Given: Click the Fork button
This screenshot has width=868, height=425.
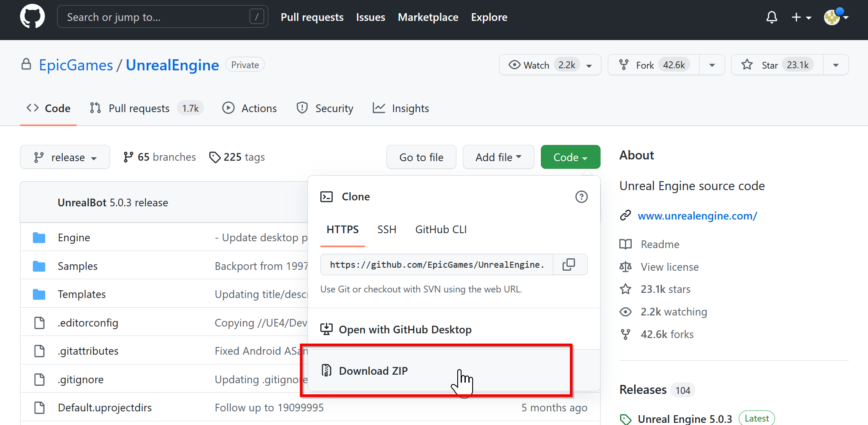Looking at the screenshot, I should (x=653, y=65).
